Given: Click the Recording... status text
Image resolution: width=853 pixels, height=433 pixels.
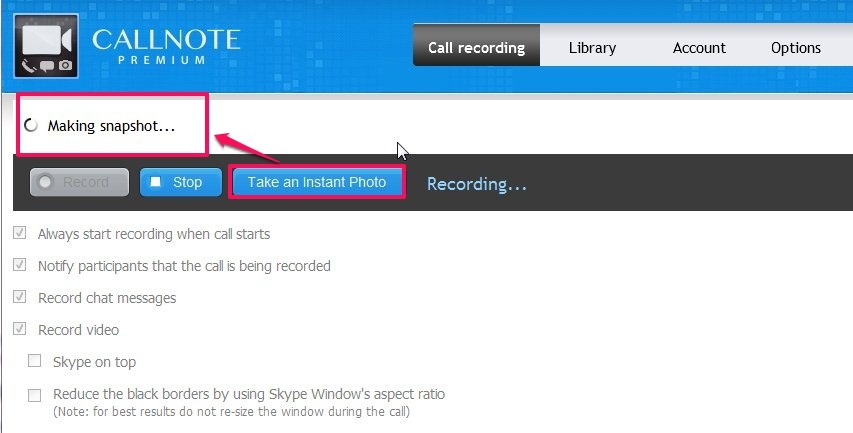Looking at the screenshot, I should tap(477, 184).
